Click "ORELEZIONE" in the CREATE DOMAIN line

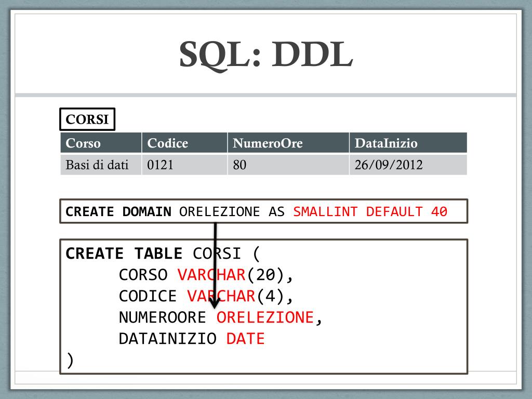(220, 211)
